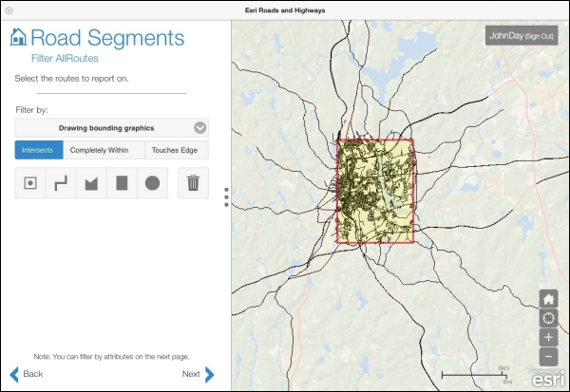Choose the Touches Edge filter option
The image size is (570, 392).
pyautogui.click(x=176, y=150)
